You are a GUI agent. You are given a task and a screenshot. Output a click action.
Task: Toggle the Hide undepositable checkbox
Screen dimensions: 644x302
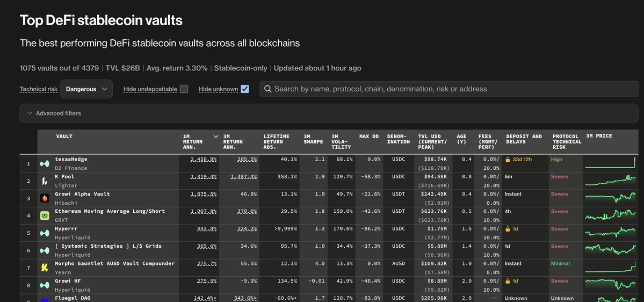click(184, 89)
